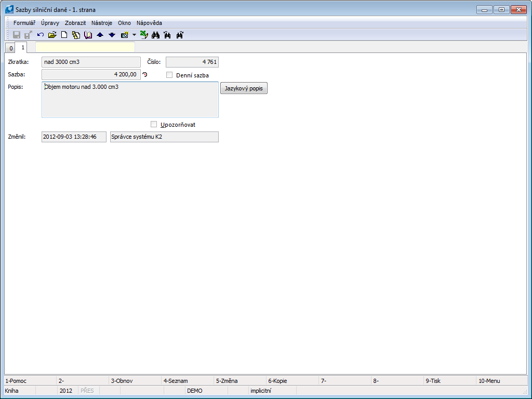
Task: Click the Save and close diskette-arrow icon
Action: pos(29,35)
